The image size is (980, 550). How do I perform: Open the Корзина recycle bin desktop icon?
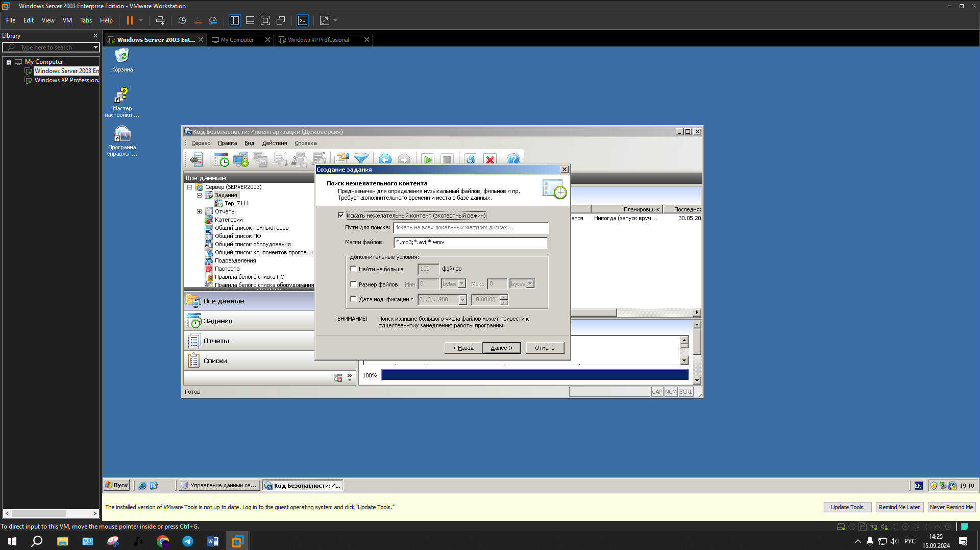coord(122,60)
